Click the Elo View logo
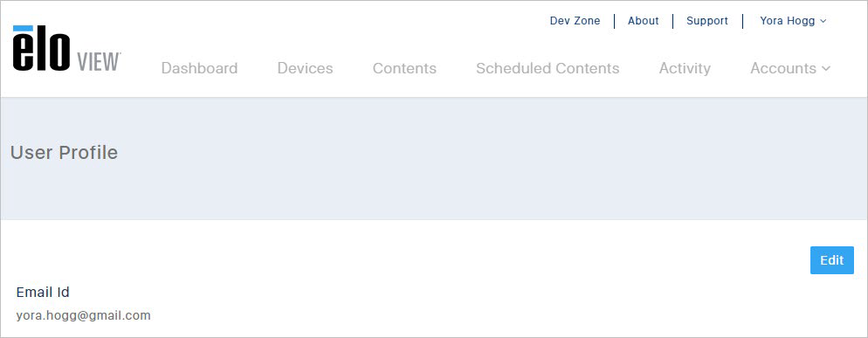Viewport: 868px width, 338px height. click(66, 49)
